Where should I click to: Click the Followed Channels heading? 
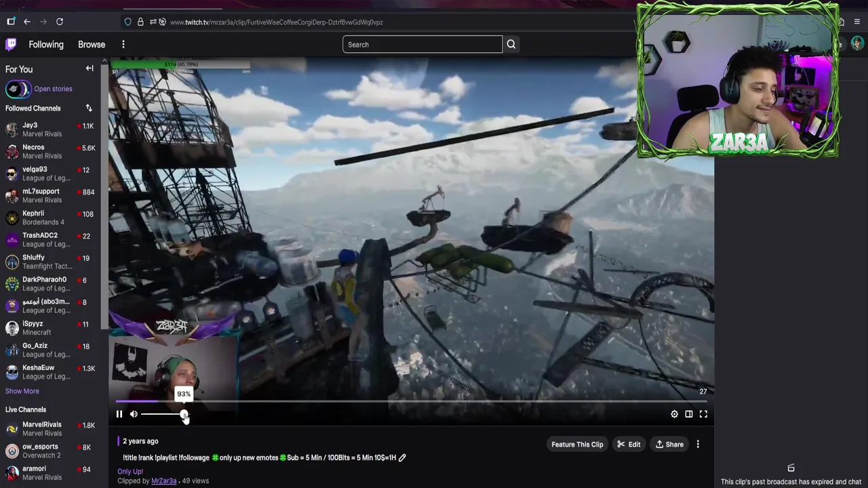click(33, 108)
